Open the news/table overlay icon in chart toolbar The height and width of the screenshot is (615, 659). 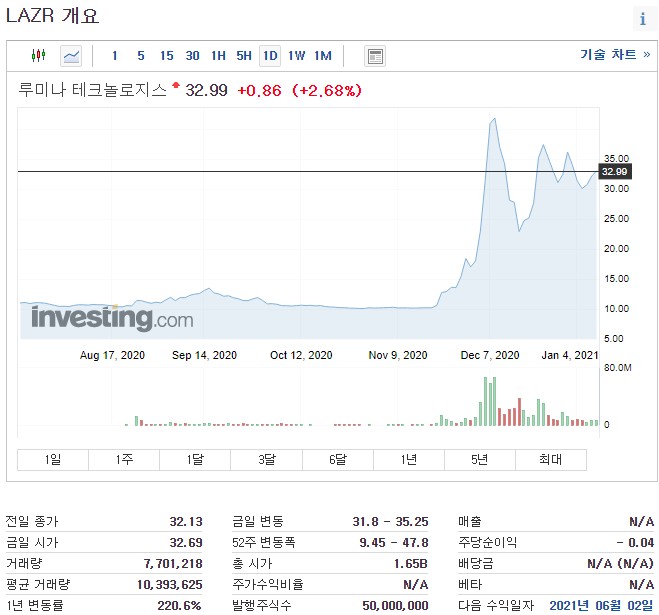click(x=375, y=56)
